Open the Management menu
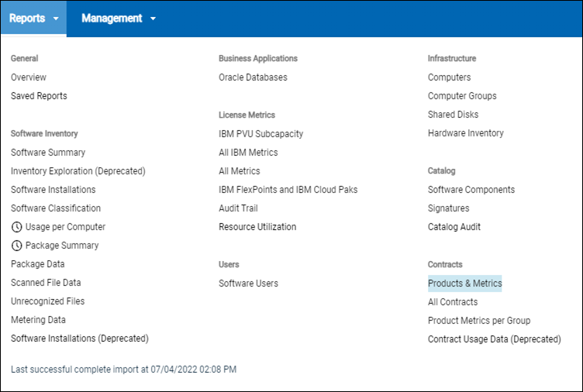 [112, 19]
